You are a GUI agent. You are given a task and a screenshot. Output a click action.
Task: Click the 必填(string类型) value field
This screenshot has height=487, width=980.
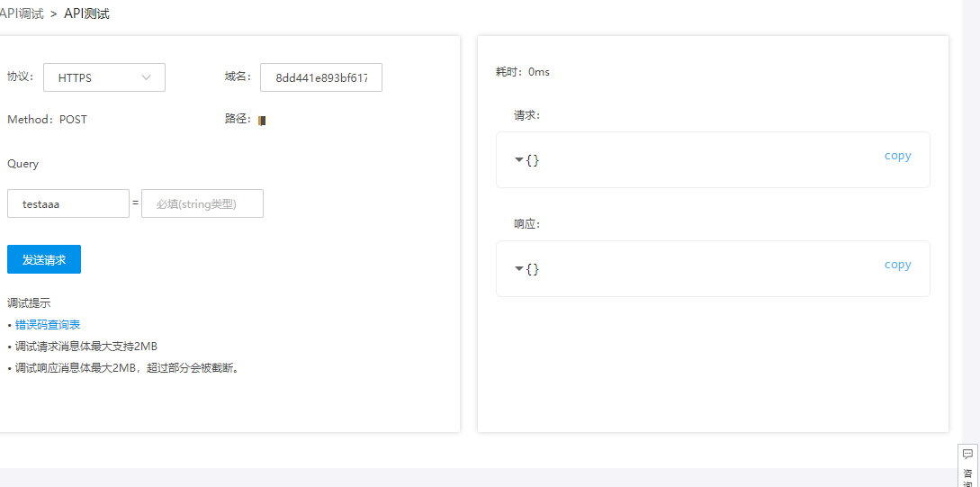202,203
